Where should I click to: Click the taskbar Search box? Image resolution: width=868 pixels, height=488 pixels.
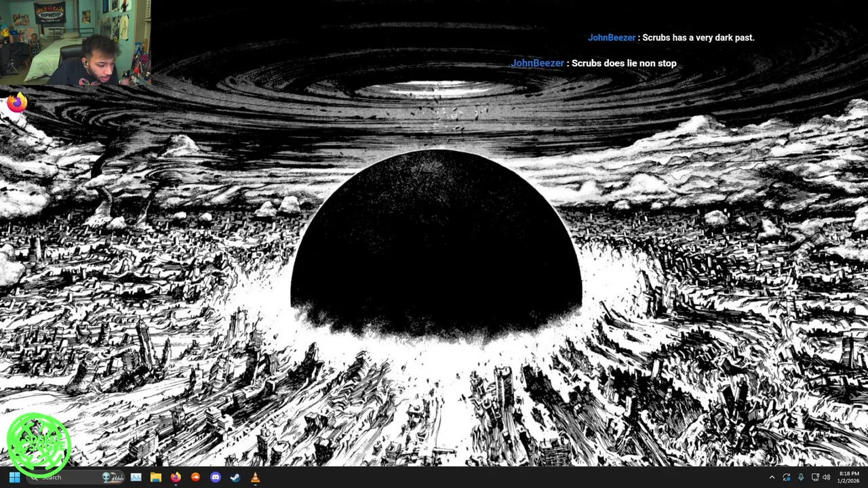pos(75,477)
